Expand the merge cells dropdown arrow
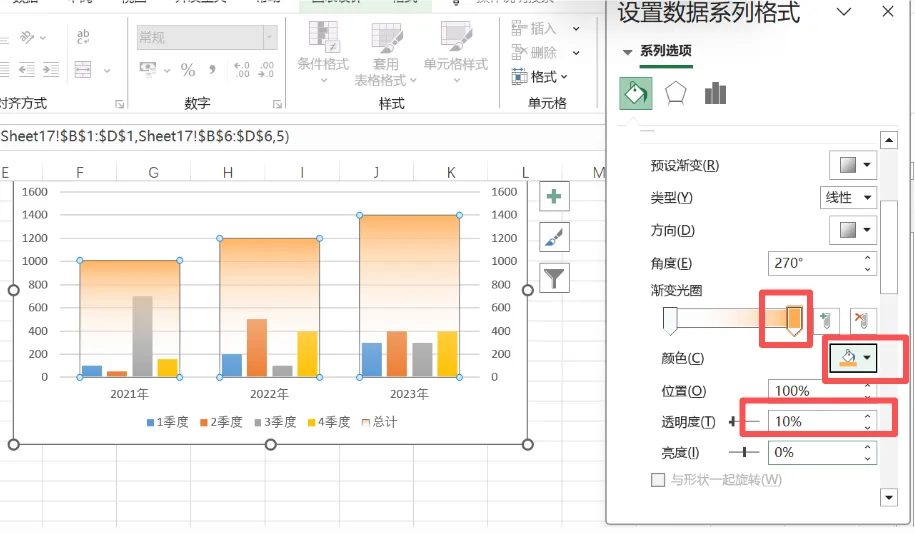 pos(107,71)
